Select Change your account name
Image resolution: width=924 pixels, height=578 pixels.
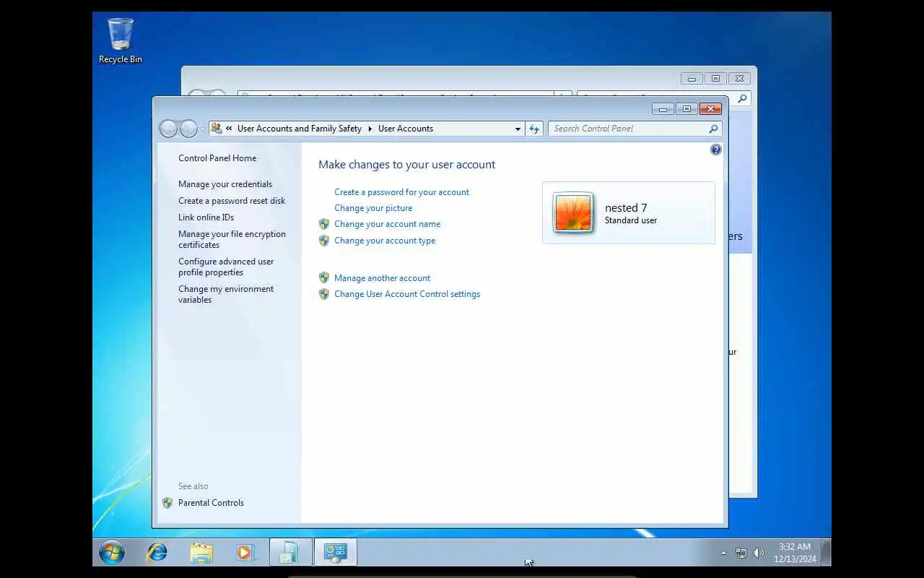[387, 224]
